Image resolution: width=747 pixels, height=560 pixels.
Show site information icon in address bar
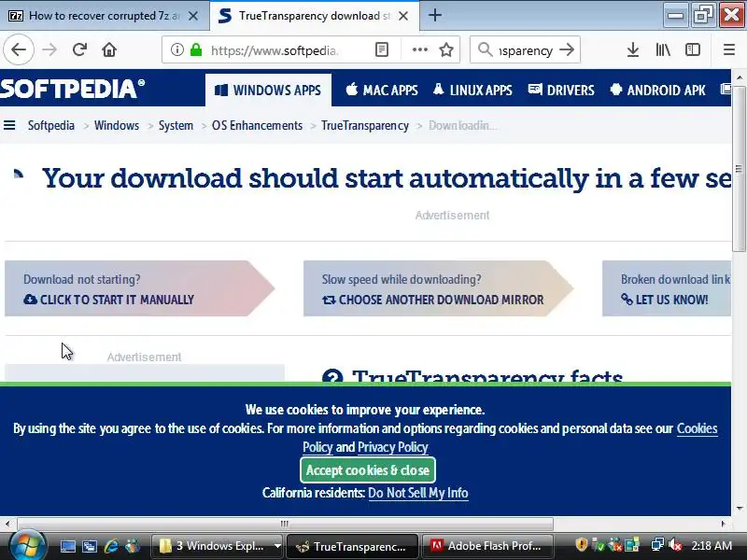(176, 49)
